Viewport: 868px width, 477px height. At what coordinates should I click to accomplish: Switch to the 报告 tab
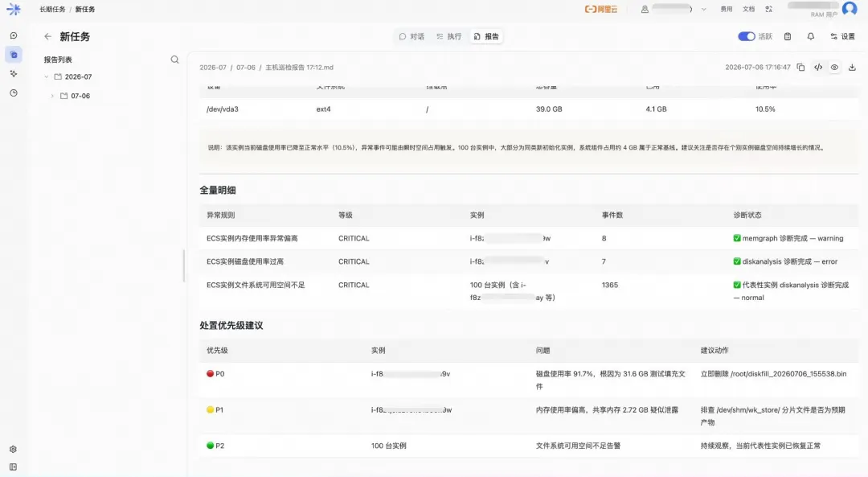(486, 36)
